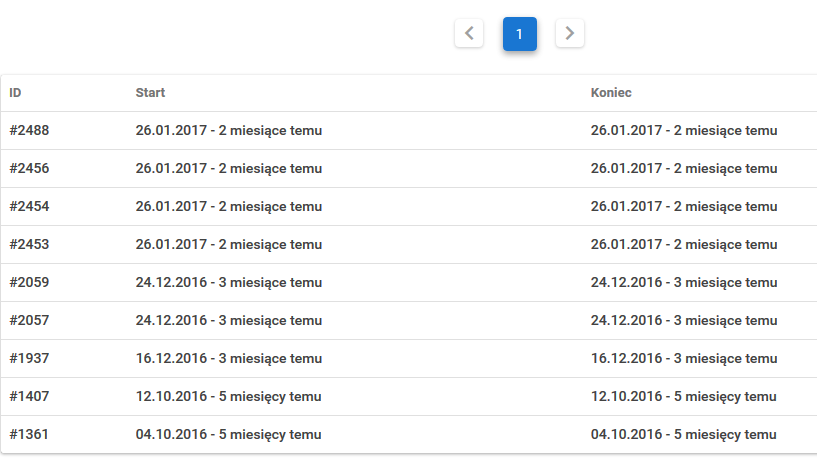Sort by the ID column header
This screenshot has height=464, width=817.
coord(16,93)
